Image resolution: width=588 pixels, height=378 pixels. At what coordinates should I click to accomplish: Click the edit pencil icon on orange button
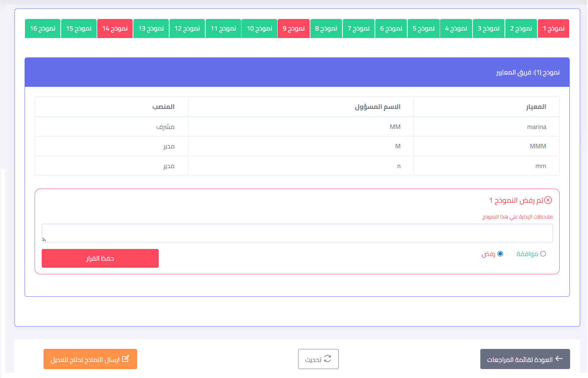(126, 359)
